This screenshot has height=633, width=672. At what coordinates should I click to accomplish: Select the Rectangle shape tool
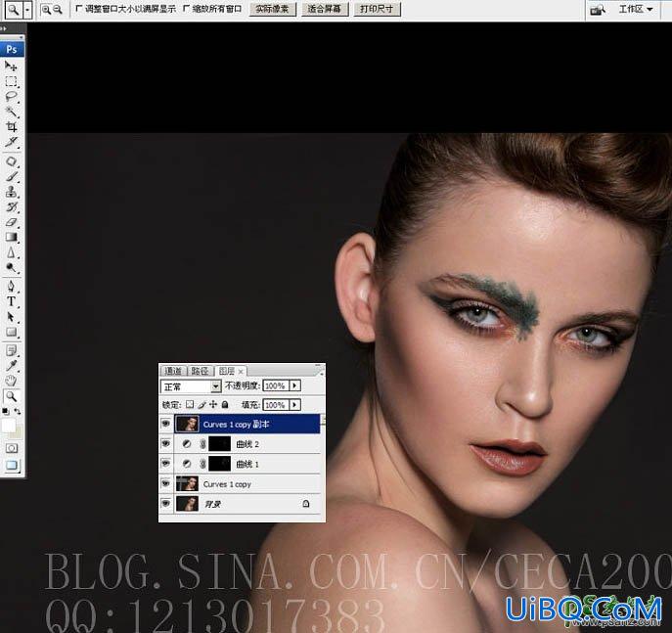tap(11, 332)
